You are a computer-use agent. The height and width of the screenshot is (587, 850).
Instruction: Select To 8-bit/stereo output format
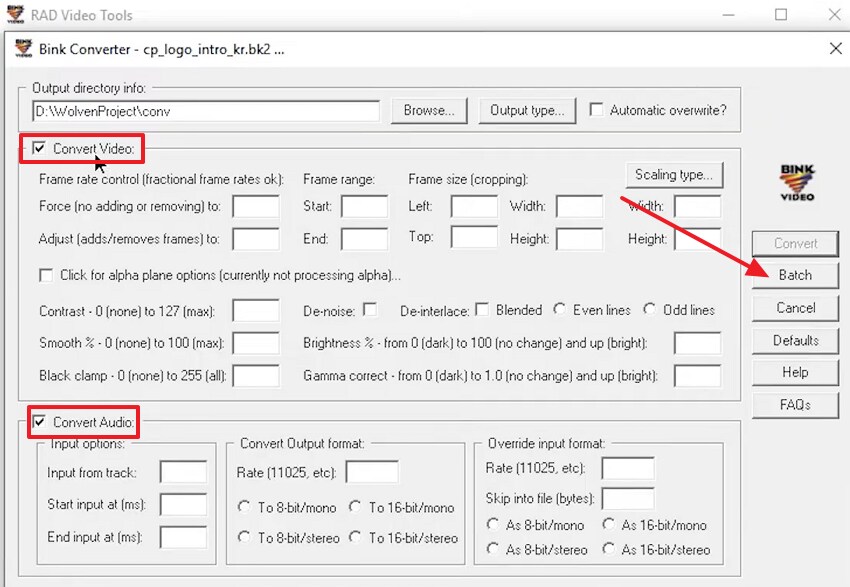pos(244,537)
